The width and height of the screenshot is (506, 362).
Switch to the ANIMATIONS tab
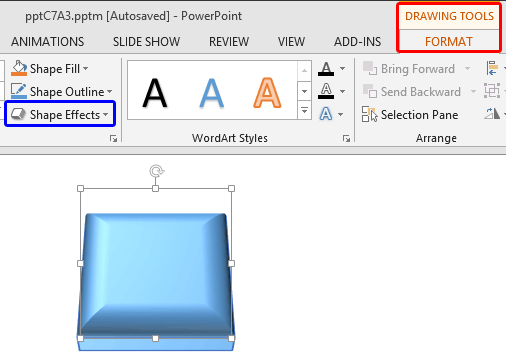coord(48,42)
